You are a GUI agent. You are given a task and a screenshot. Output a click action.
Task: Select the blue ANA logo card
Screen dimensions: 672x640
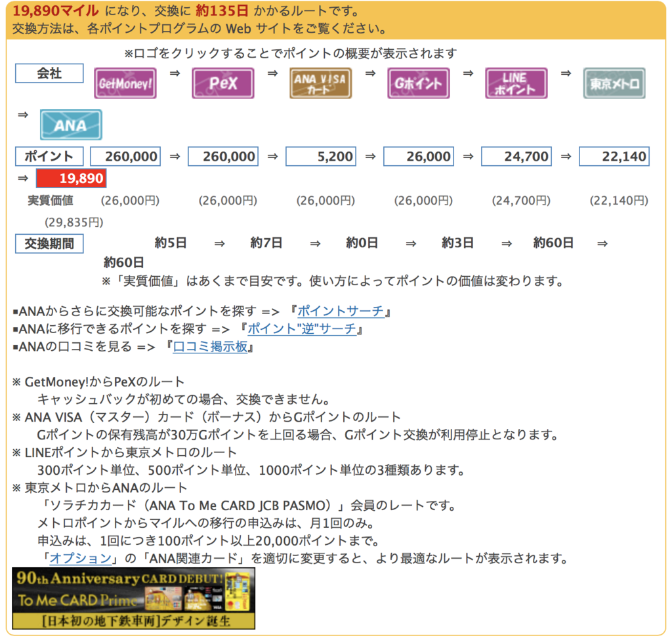[x=71, y=125]
